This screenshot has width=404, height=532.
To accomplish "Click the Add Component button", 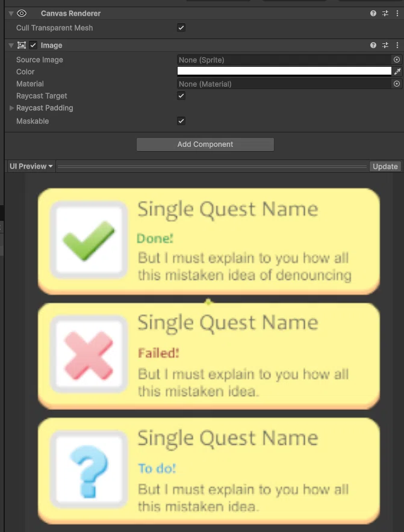I will tap(205, 144).
